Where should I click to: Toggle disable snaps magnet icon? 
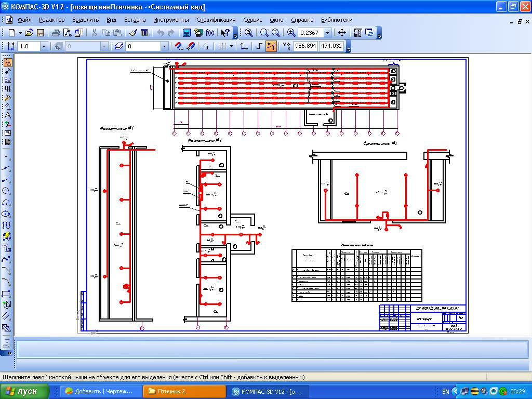(x=191, y=46)
